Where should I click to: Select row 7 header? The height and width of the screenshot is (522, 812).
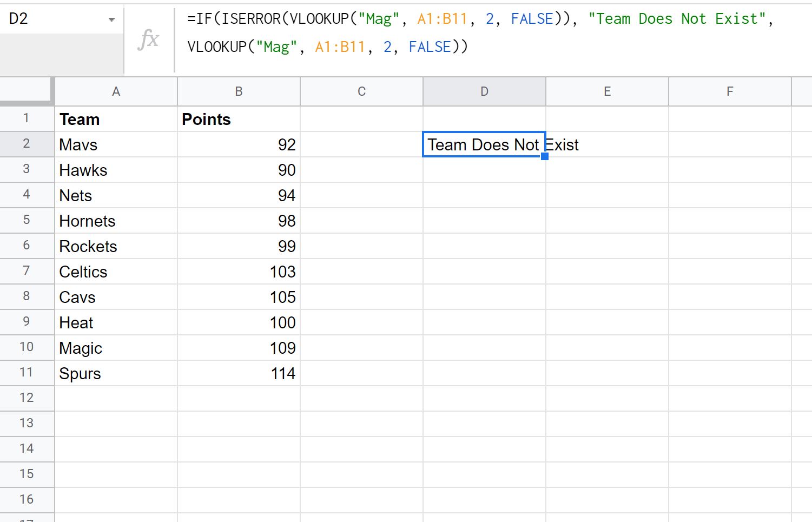tap(27, 272)
